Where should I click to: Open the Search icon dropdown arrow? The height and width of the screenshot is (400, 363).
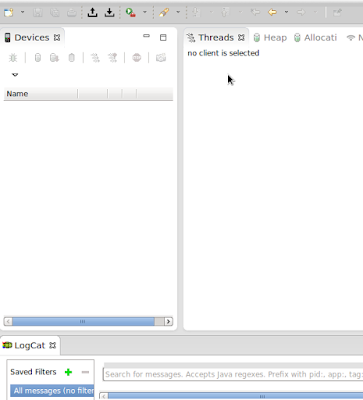[178, 12]
